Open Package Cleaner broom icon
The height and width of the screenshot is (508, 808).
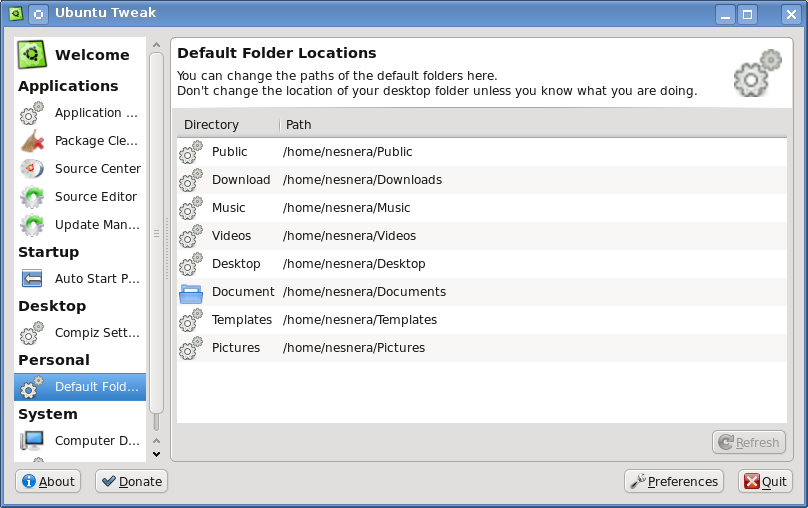[x=32, y=141]
